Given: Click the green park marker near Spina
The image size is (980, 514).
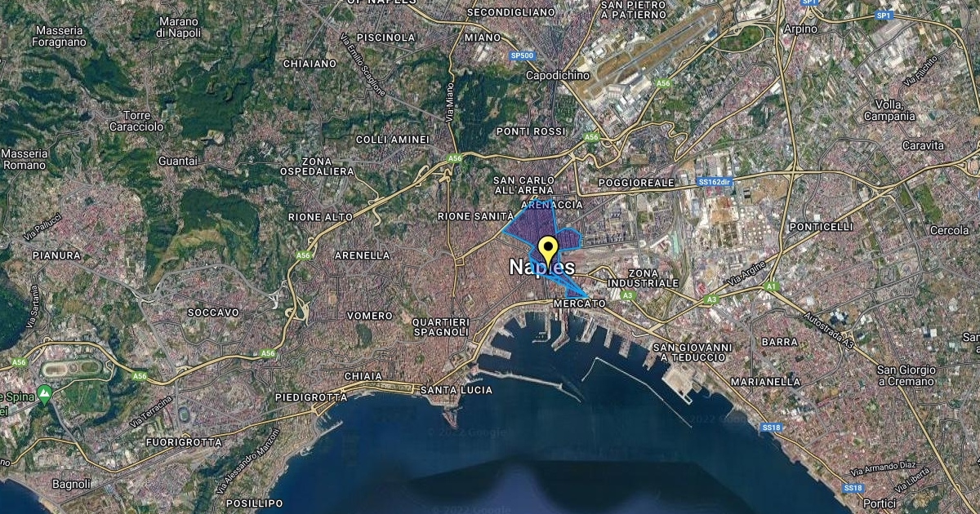Looking at the screenshot, I should click(x=45, y=395).
